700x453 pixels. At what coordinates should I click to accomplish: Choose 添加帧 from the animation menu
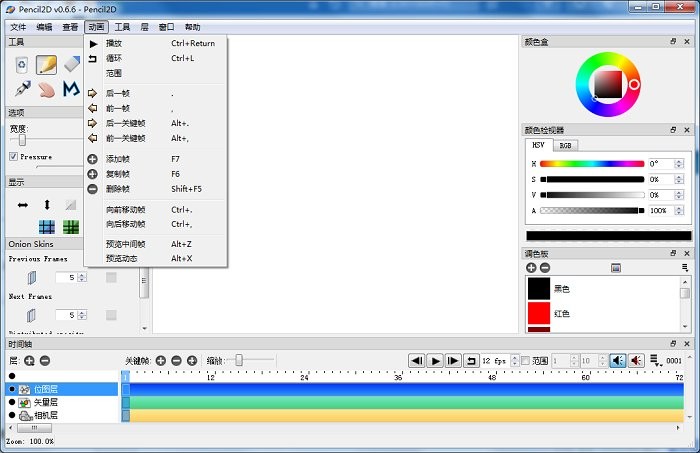point(118,159)
